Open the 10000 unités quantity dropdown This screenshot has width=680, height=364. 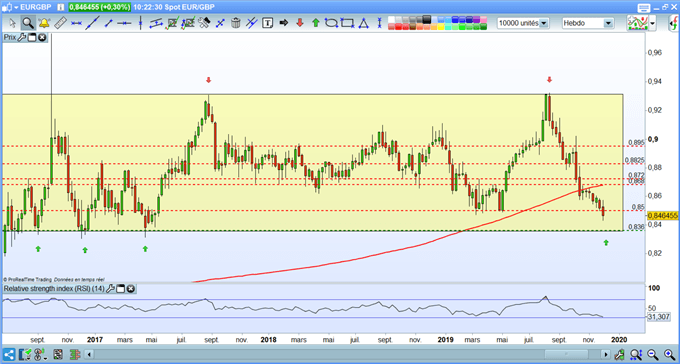point(544,23)
